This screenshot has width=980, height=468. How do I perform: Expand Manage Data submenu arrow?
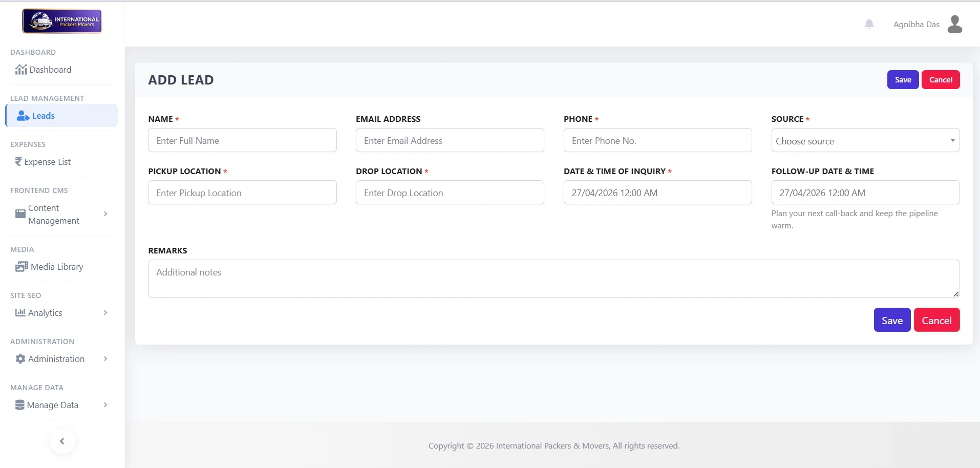point(105,405)
